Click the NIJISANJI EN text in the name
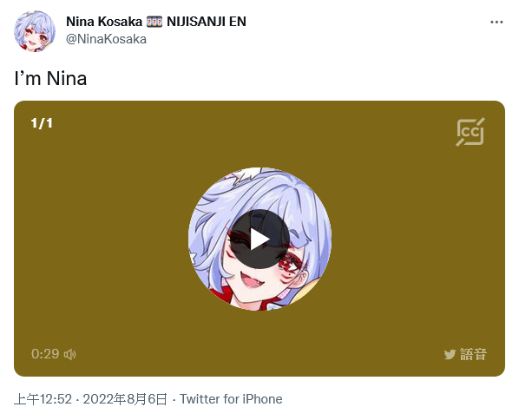The width and height of the screenshot is (519, 420). click(207, 22)
